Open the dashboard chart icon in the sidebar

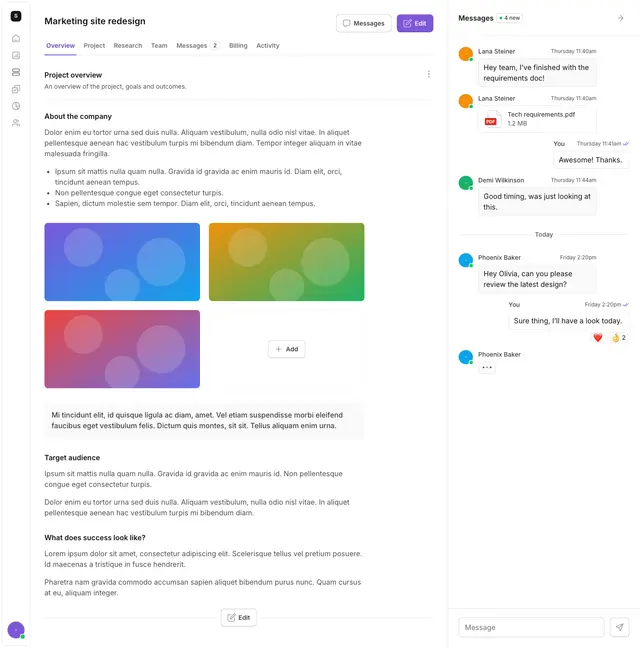(x=16, y=55)
